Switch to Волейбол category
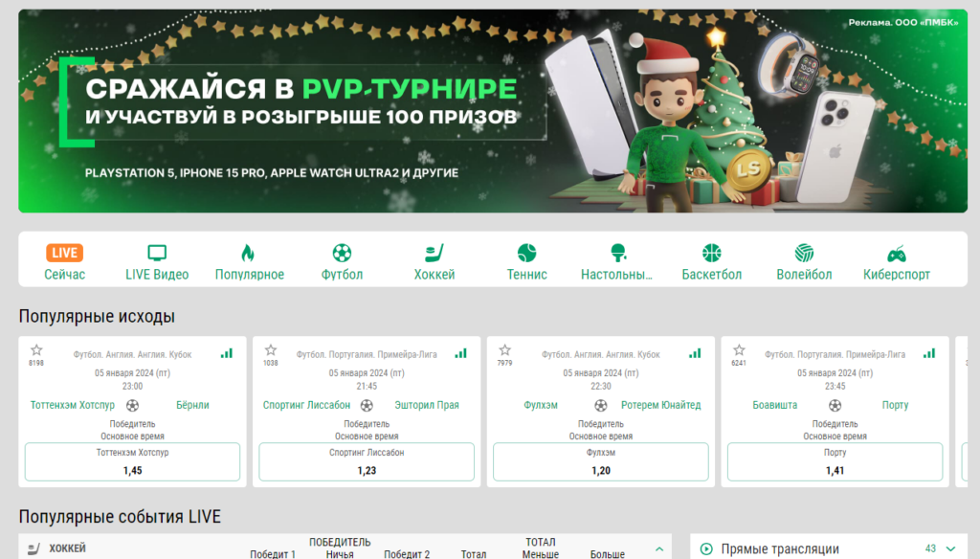This screenshot has height=559, width=980. coord(804,261)
